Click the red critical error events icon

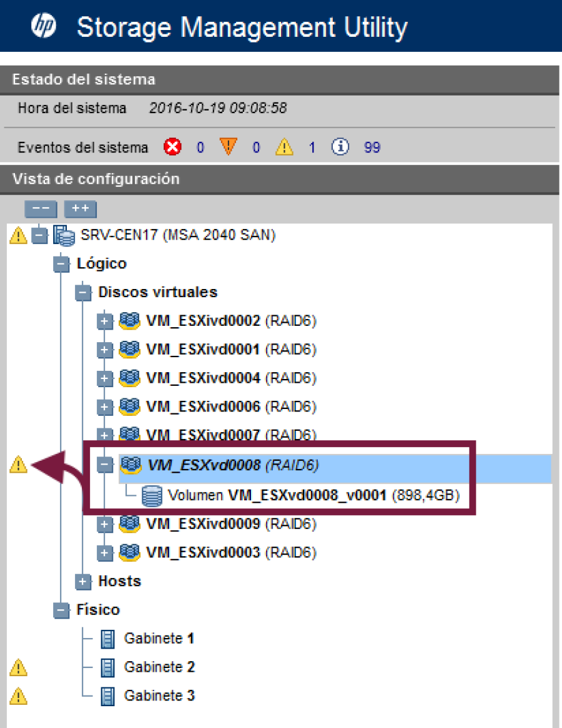point(172,147)
